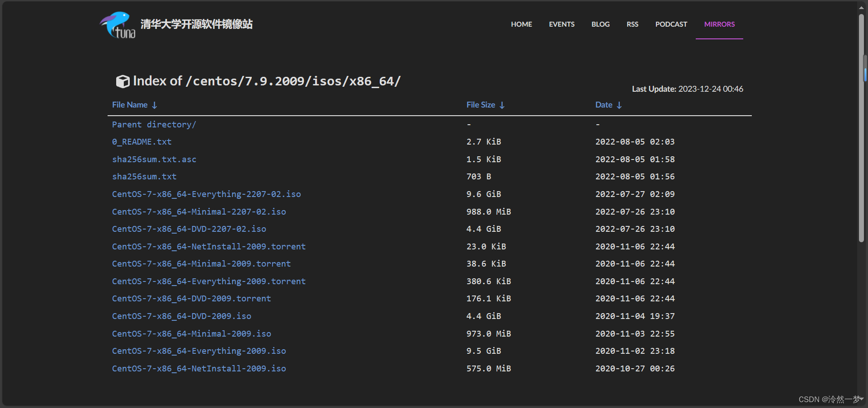Click the 703 B size value
868x408 pixels.
point(479,177)
